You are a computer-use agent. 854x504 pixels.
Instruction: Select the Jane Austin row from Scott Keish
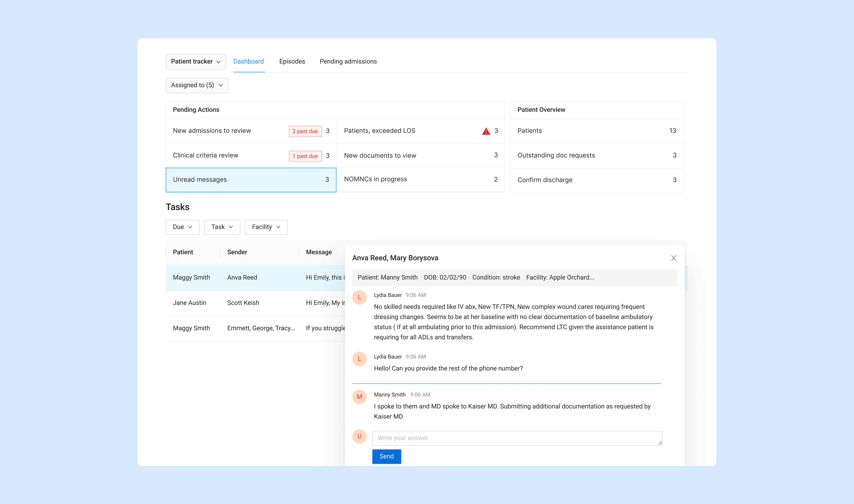click(238, 303)
